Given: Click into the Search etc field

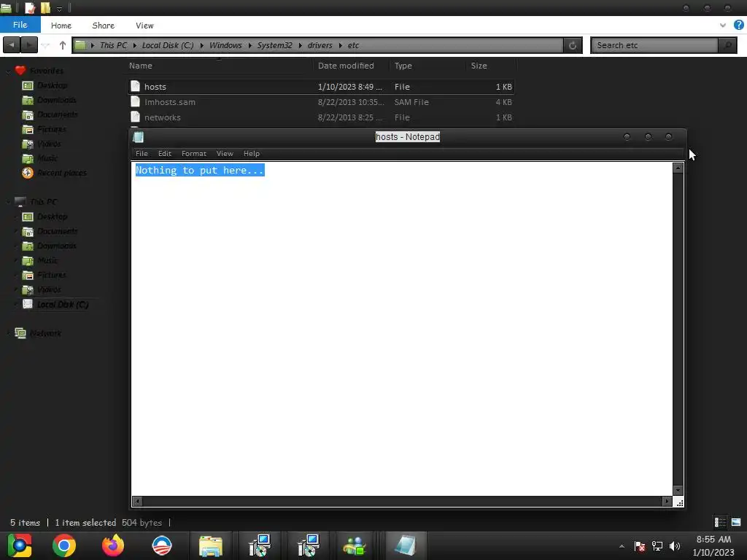Looking at the screenshot, I should tap(655, 45).
